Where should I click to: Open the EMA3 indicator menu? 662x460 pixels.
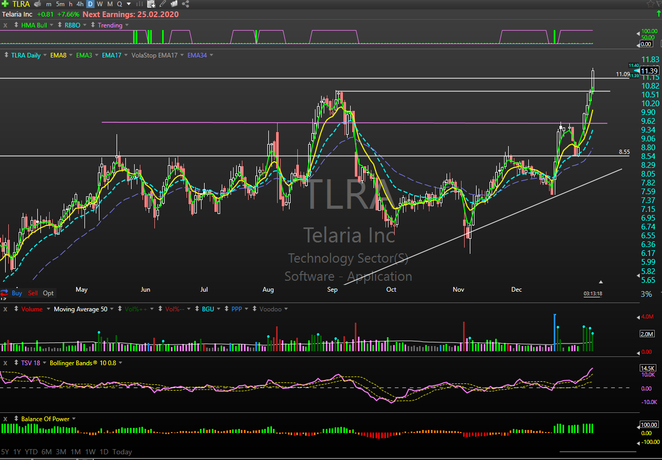[96, 55]
